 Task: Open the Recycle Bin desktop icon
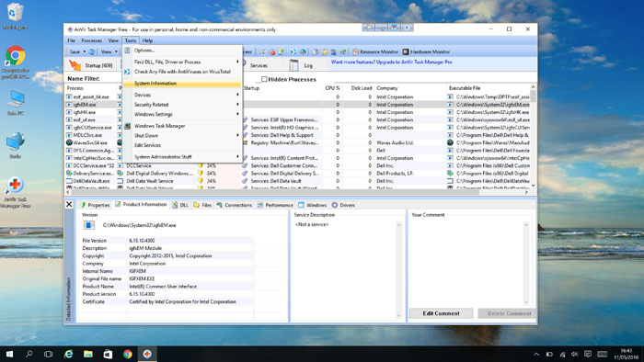pos(15,17)
